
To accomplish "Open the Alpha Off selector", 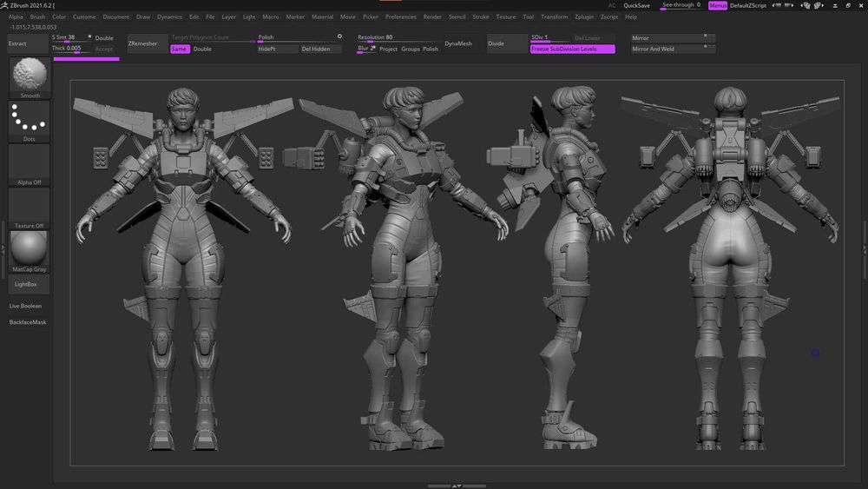I will click(30, 165).
